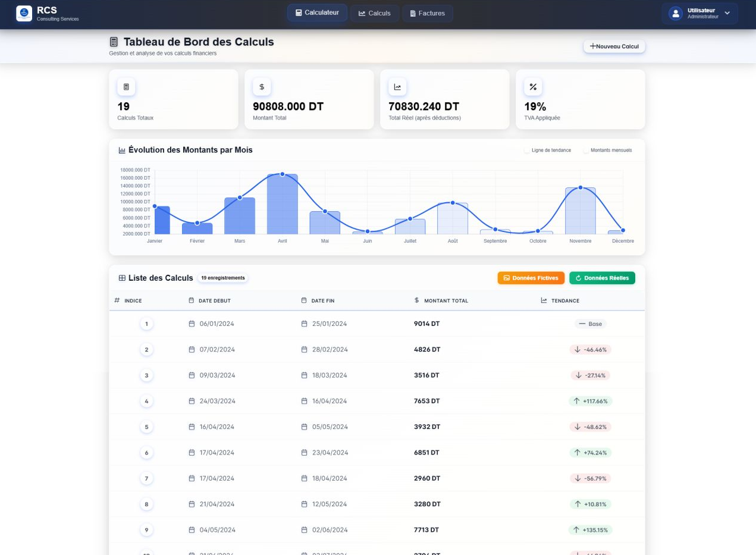
Task: Expand the Utilisateur account dropdown arrow
Action: [727, 13]
